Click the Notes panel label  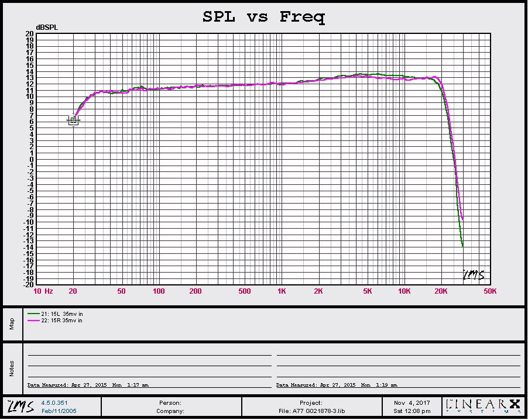(12, 368)
